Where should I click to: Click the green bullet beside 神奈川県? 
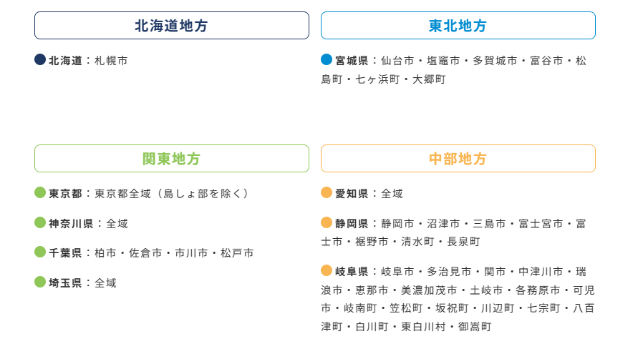tap(40, 222)
